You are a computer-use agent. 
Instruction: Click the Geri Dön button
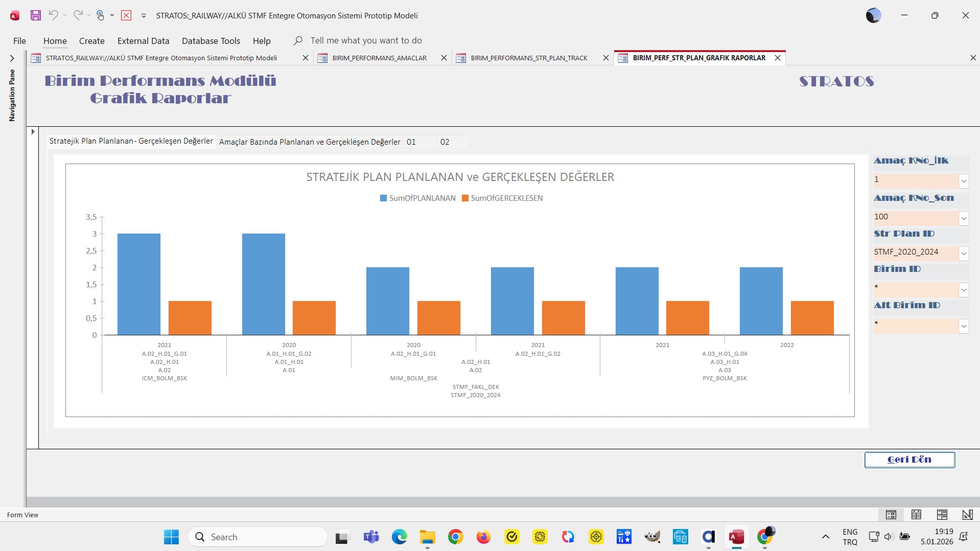[x=909, y=460]
